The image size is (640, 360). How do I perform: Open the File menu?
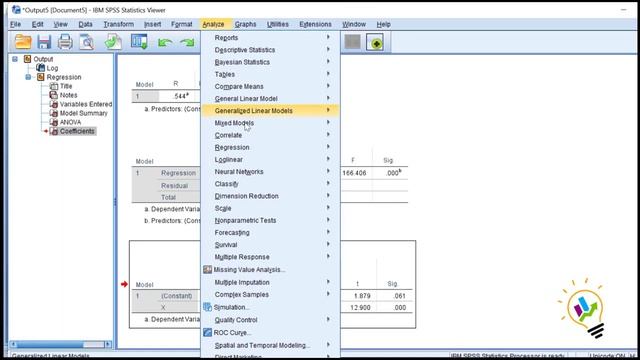(x=16, y=24)
